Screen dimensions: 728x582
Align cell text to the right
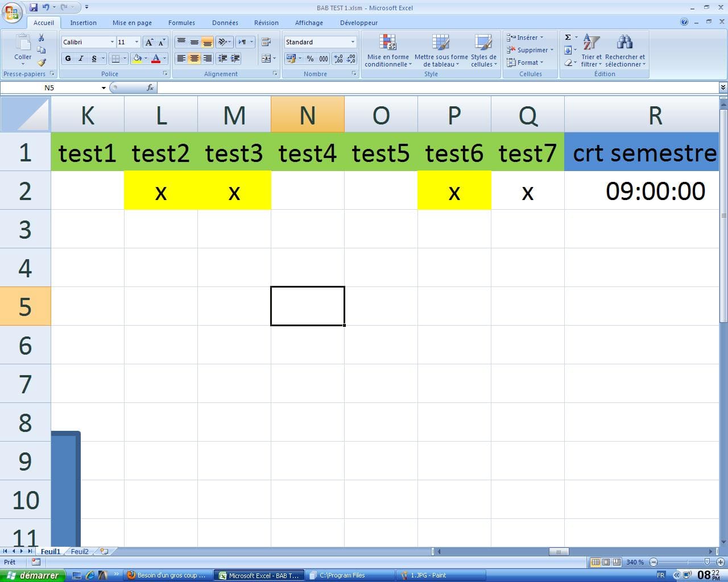pos(207,58)
